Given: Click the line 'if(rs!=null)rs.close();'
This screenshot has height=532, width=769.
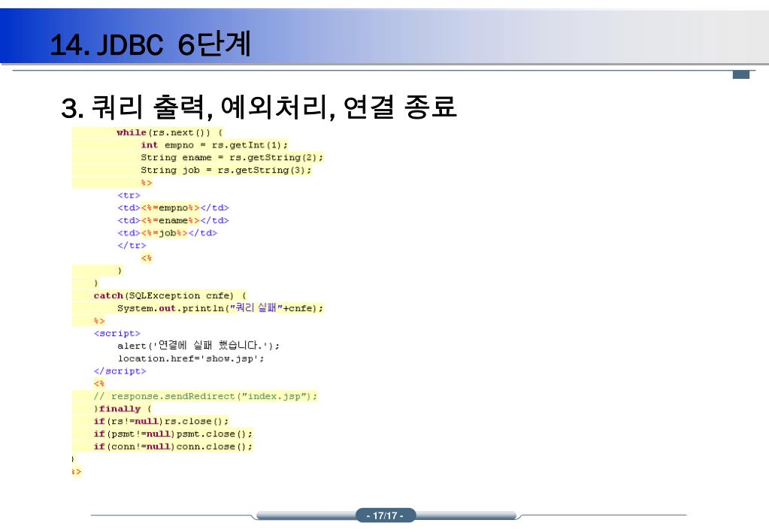Looking at the screenshot, I should (x=161, y=422).
